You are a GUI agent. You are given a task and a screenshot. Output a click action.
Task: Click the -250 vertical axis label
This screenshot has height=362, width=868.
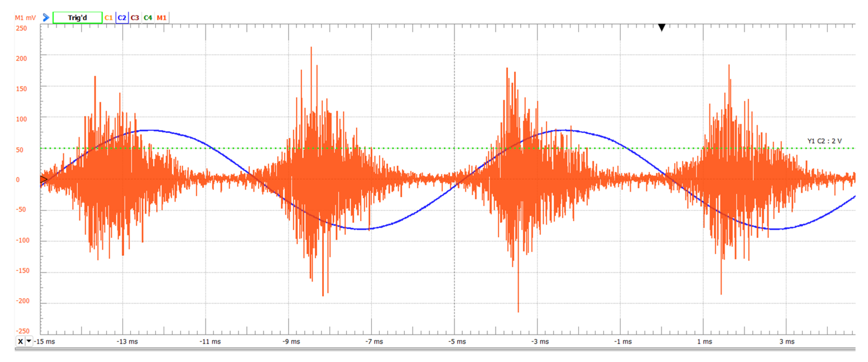23,331
